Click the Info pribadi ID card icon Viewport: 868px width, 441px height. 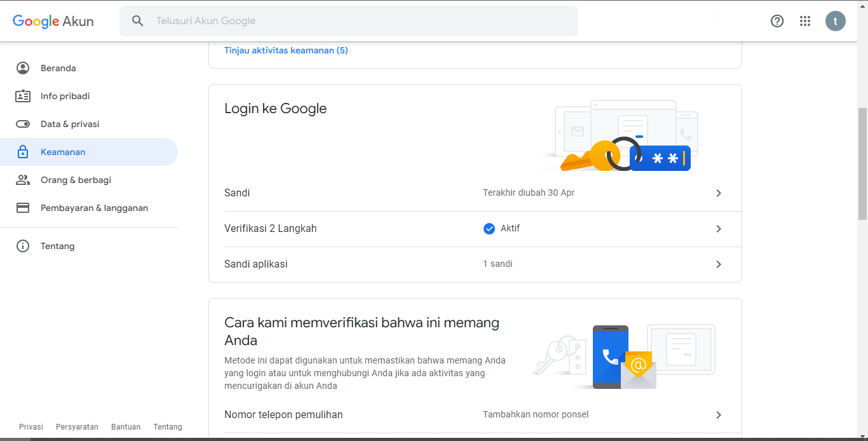[x=23, y=96]
